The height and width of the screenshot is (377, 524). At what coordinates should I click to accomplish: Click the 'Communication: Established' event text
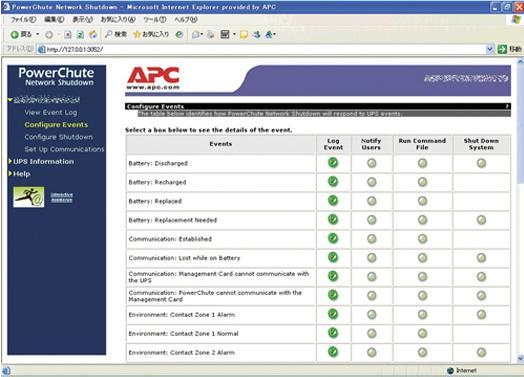click(x=170, y=239)
